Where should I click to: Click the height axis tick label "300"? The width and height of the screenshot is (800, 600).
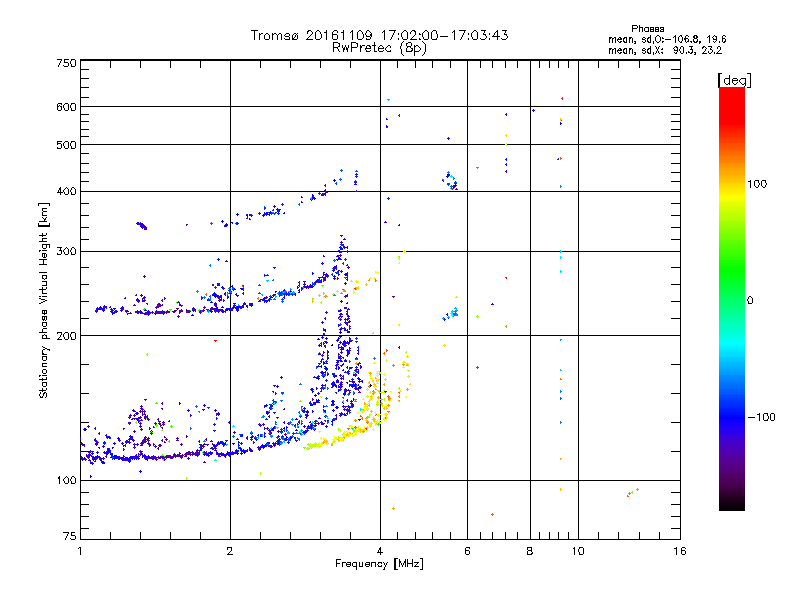(x=66, y=252)
